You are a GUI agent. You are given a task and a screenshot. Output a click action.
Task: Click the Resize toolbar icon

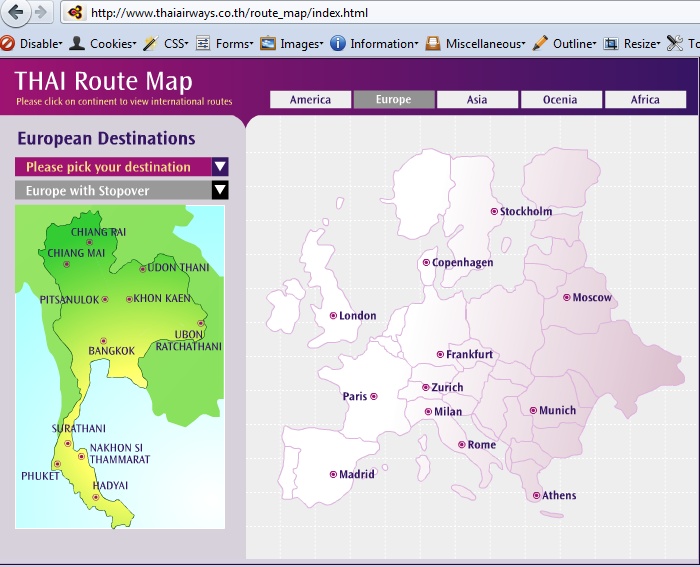pyautogui.click(x=611, y=43)
